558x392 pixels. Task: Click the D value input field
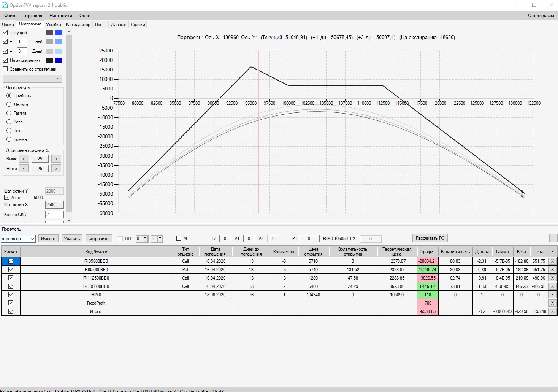tap(225, 239)
